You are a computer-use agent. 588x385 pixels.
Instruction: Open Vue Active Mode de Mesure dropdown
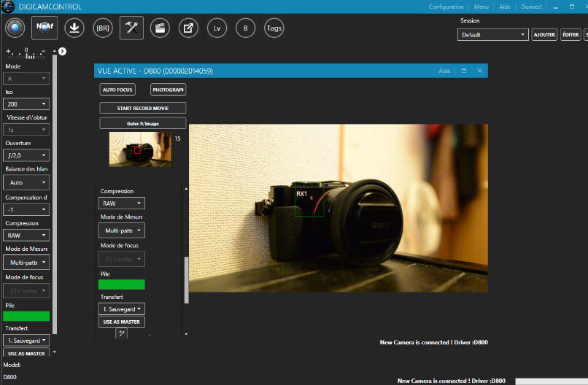[x=122, y=230]
